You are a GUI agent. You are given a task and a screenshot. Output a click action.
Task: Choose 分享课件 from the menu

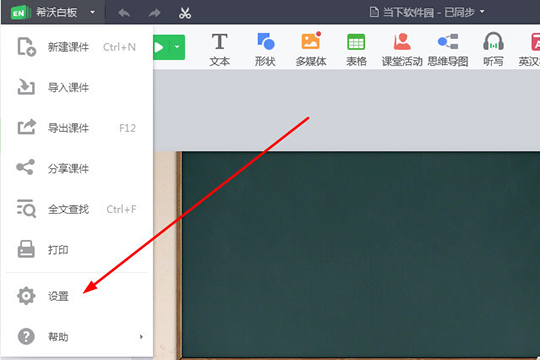(x=77, y=168)
